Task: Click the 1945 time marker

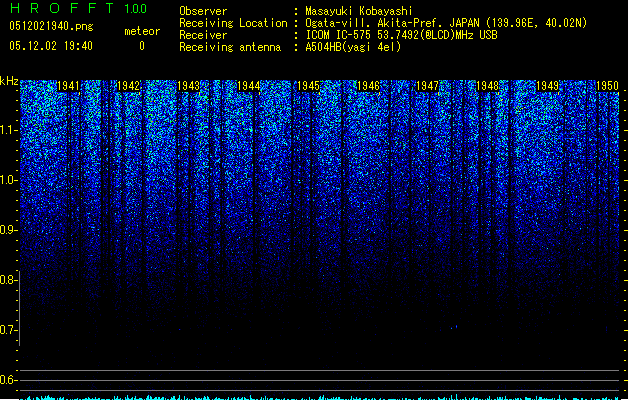Action: (308, 86)
